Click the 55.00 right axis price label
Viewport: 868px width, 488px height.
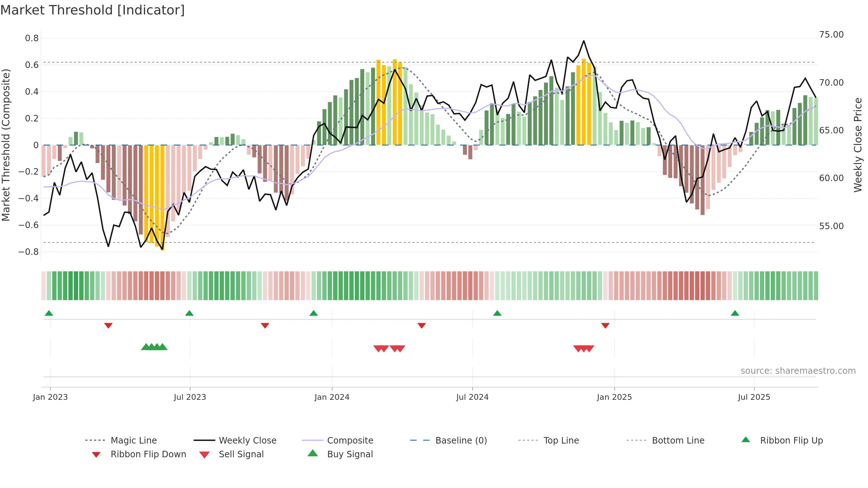[x=831, y=226]
